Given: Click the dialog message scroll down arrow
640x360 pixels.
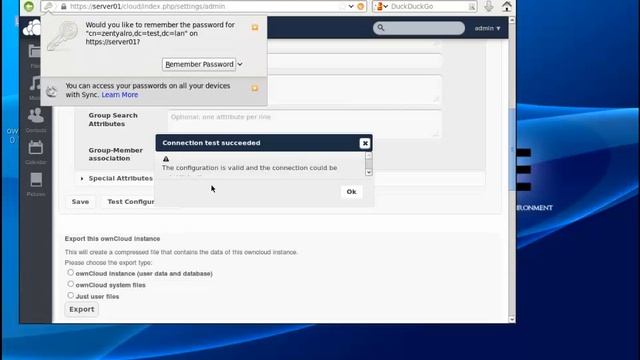Looking at the screenshot, I should (369, 172).
